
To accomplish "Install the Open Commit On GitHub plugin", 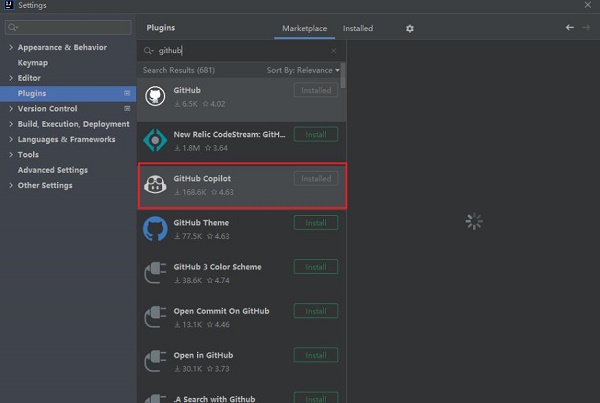I will coord(315,311).
